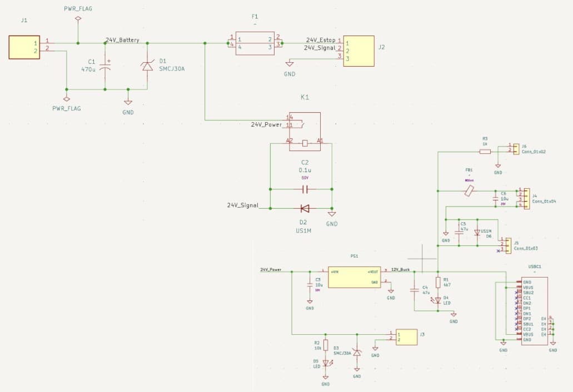Screen dimensions: 573x392
Task: Select the D2 flyback diode symbol
Action: coord(305,208)
